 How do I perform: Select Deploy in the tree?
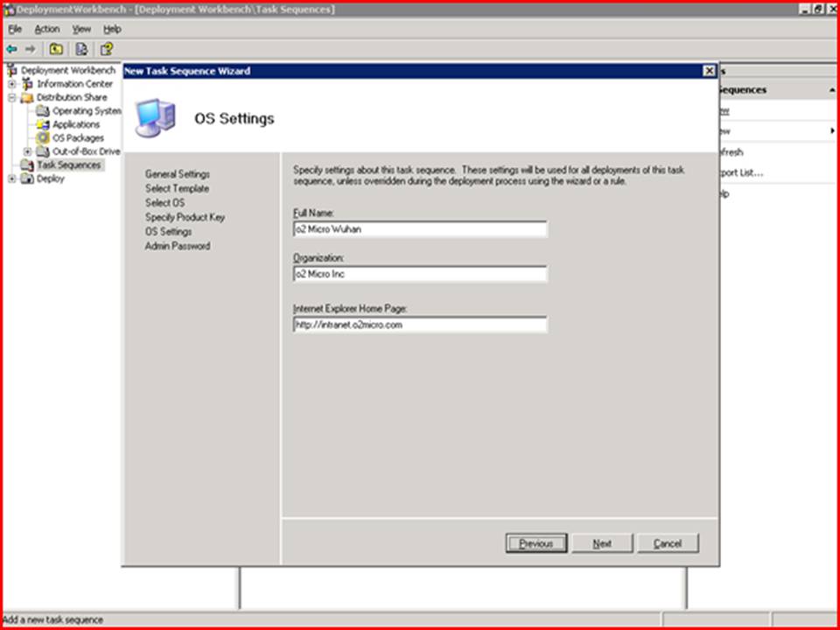point(51,178)
